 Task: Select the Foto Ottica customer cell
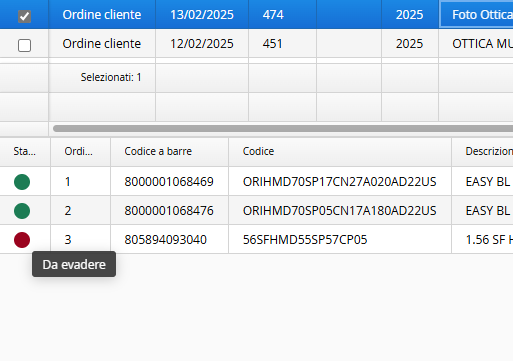click(x=476, y=14)
